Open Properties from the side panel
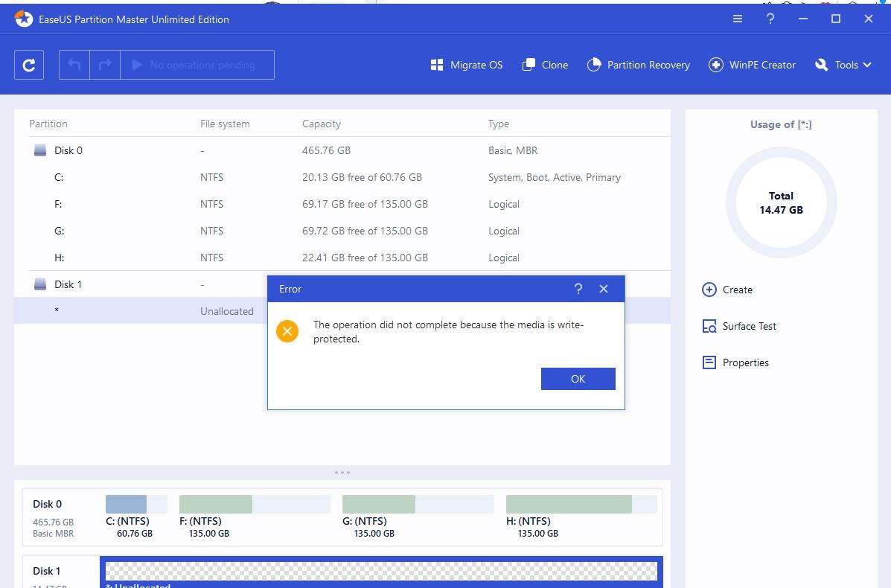Viewport: 891px width, 588px height. click(x=735, y=362)
